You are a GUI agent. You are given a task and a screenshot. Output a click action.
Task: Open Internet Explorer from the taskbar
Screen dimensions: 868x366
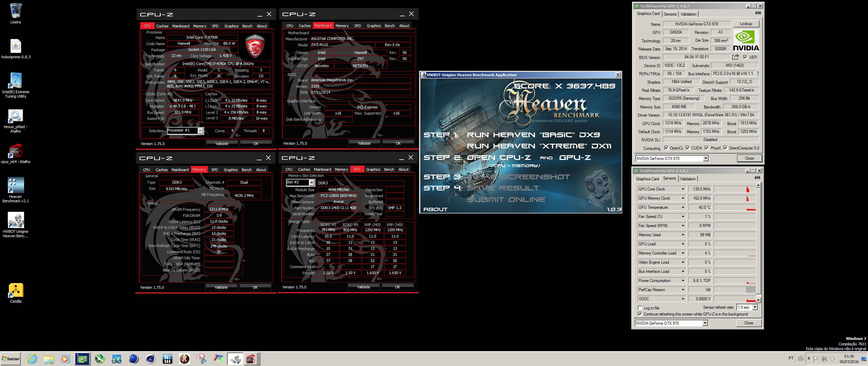click(x=32, y=359)
